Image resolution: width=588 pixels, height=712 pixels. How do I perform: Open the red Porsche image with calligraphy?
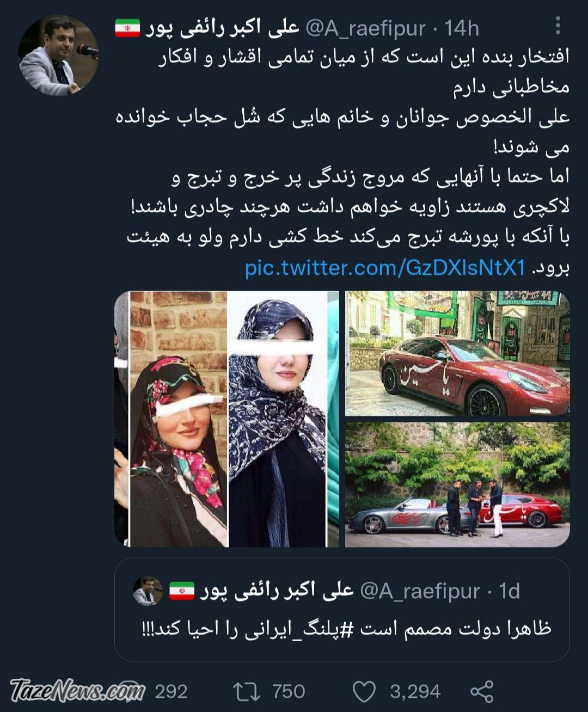[457, 353]
